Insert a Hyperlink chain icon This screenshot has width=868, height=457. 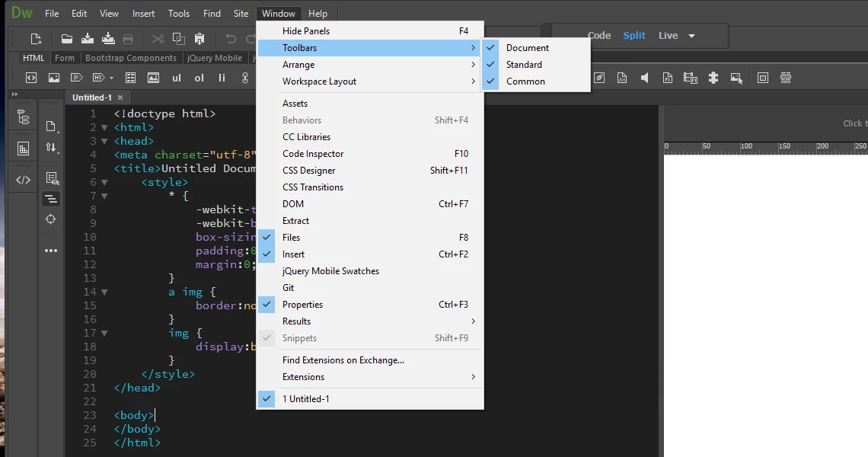point(244,78)
